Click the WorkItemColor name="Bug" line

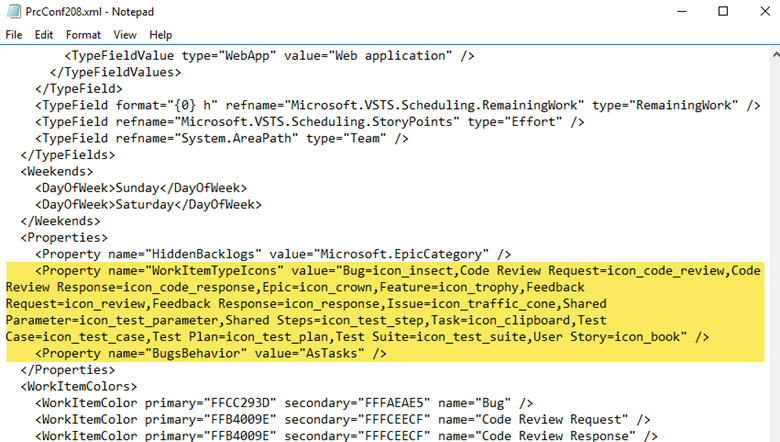tap(284, 403)
